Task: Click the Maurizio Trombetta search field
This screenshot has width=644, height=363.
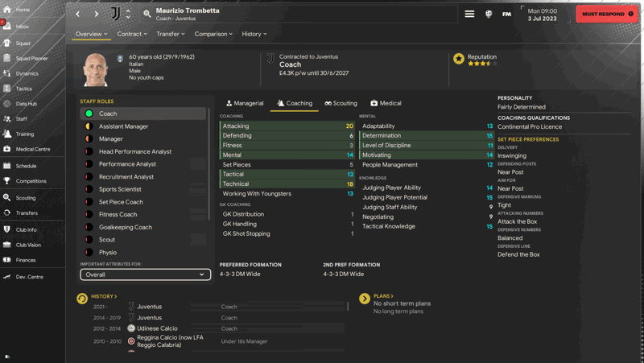Action: point(299,14)
